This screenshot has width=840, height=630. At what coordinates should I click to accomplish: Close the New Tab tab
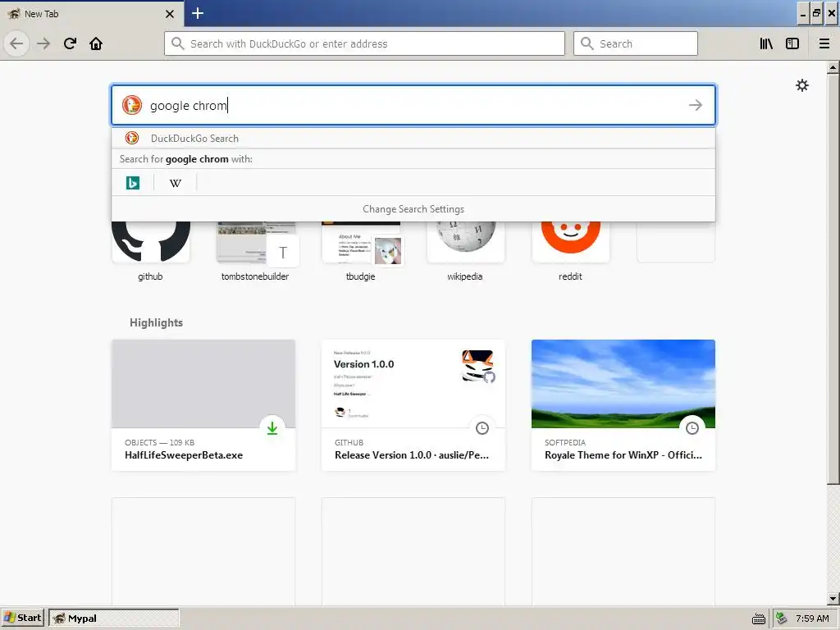coord(170,14)
